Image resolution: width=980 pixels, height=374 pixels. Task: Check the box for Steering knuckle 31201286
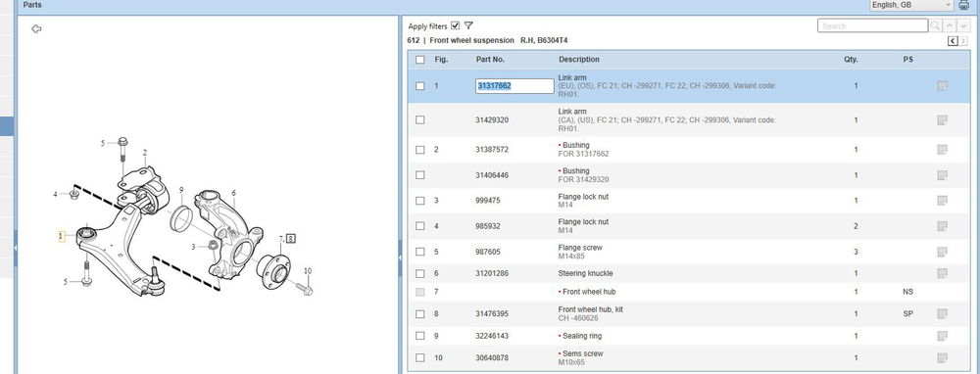[x=420, y=273]
